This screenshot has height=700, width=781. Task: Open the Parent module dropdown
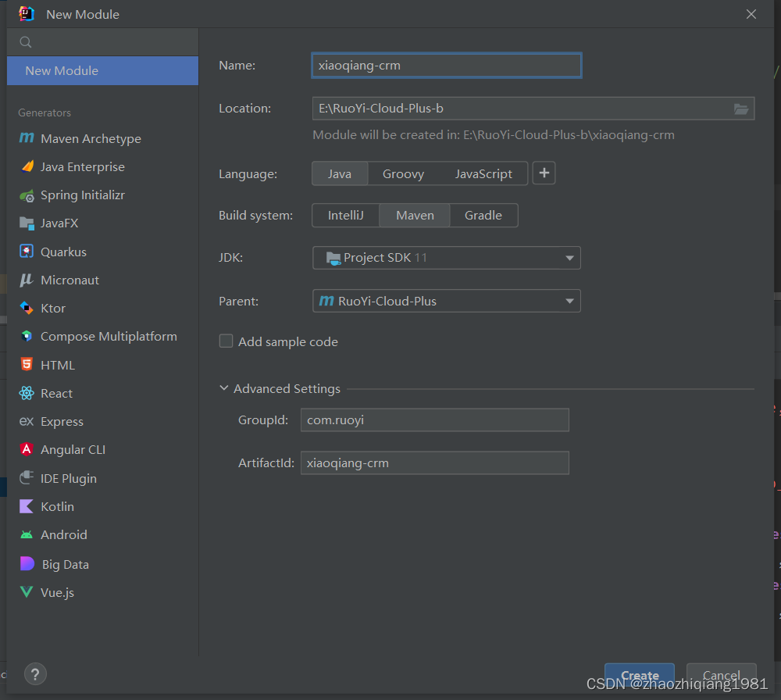(446, 301)
